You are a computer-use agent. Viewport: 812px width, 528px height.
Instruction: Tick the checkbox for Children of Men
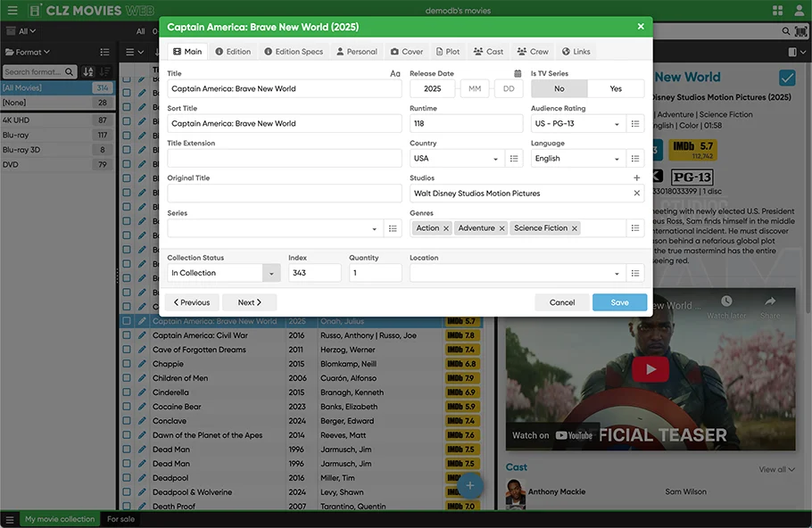tap(127, 378)
